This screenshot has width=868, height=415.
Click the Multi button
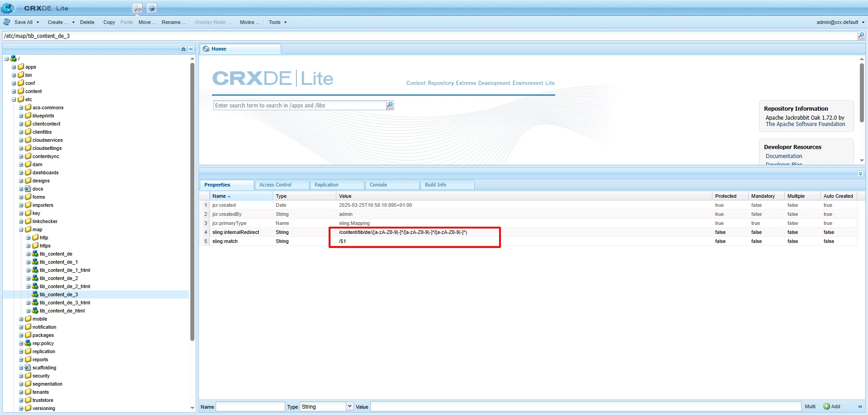(x=810, y=406)
